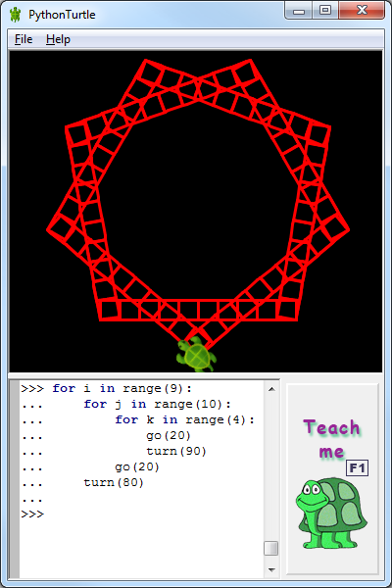
Task: Click the scroll up arrow in shell
Action: 271,389
